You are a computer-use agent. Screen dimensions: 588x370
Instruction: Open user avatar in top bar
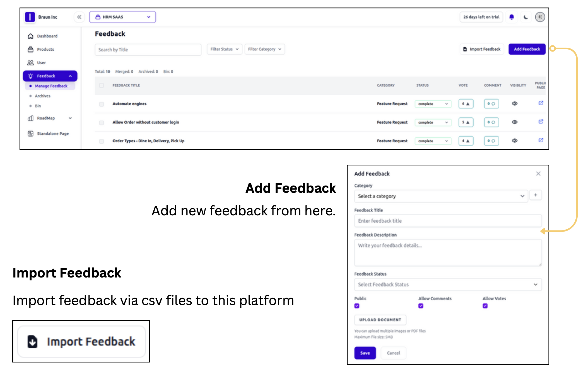tap(540, 17)
